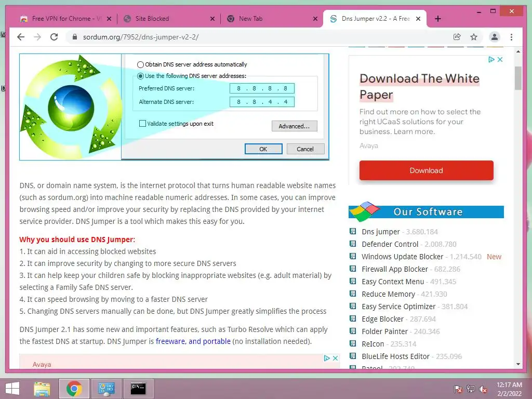Check Validate settings upon exit

[142, 124]
